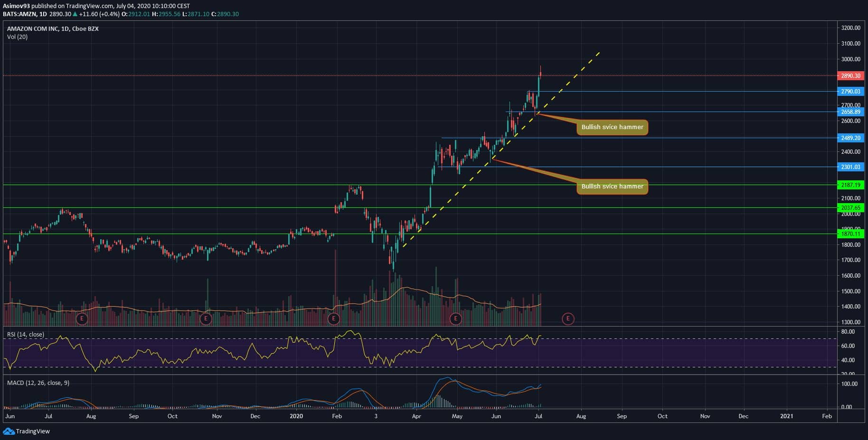Select the green 2037.65 price level label
The width and height of the screenshot is (868, 440).
(850, 208)
